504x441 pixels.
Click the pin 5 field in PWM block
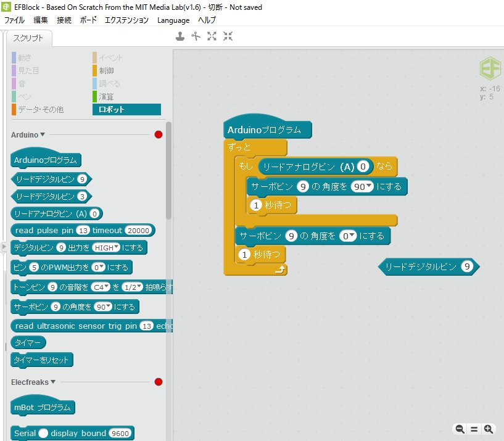[x=34, y=268]
